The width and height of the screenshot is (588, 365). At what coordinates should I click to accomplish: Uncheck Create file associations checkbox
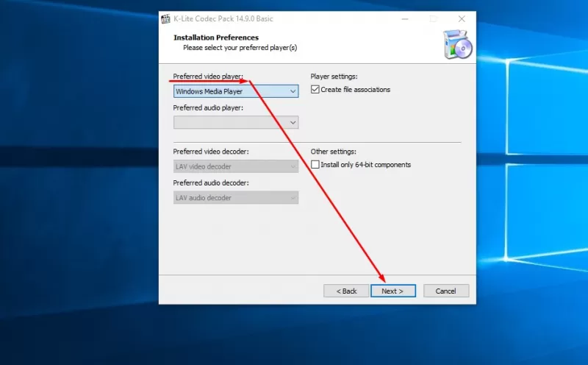coord(315,89)
